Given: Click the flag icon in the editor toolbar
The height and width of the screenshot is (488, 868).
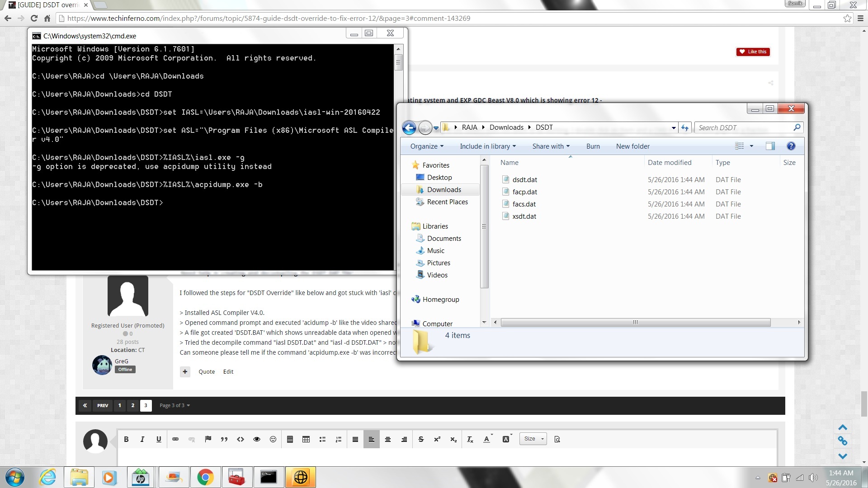Looking at the screenshot, I should [208, 439].
